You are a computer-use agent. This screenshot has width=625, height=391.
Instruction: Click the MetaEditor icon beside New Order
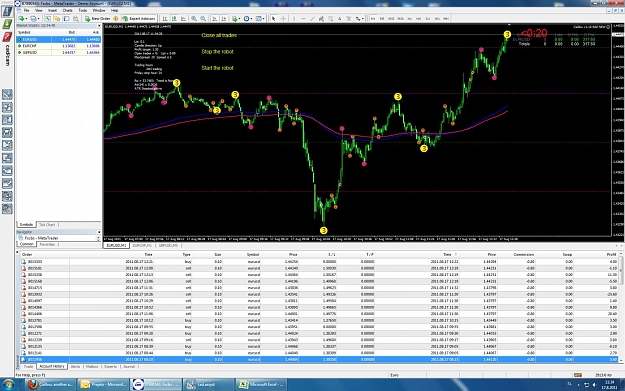[x=116, y=19]
